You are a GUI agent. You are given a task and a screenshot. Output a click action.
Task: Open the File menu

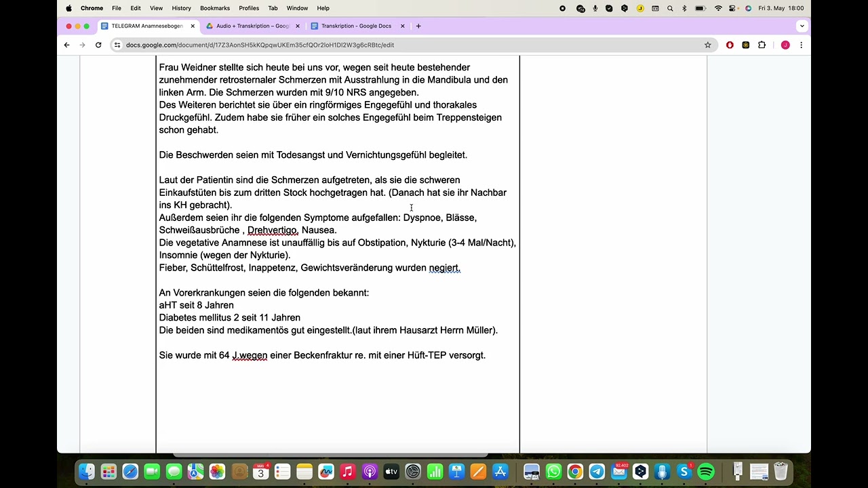coord(117,8)
